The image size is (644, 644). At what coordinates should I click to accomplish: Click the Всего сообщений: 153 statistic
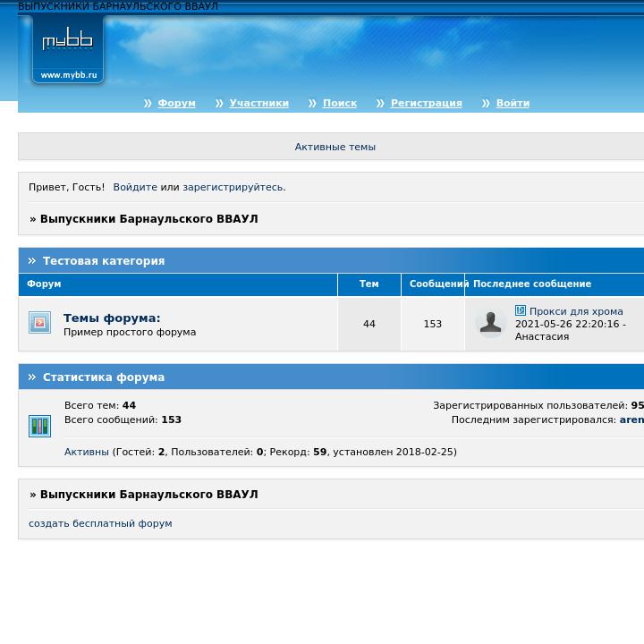point(123,419)
